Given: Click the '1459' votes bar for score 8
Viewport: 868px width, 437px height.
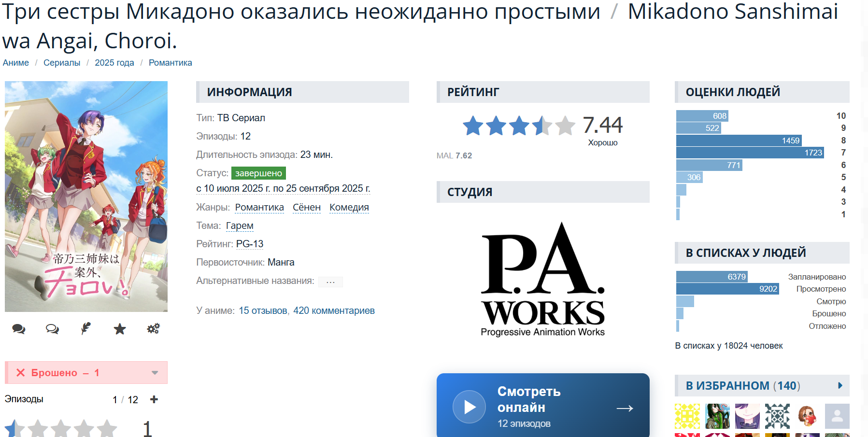Looking at the screenshot, I should coord(739,141).
